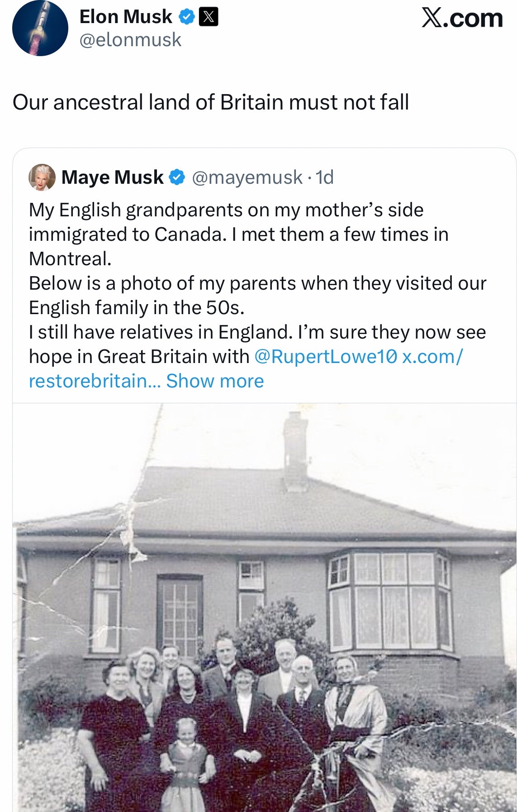Open the Elon Musk display name
This screenshot has width=517, height=812.
[126, 17]
